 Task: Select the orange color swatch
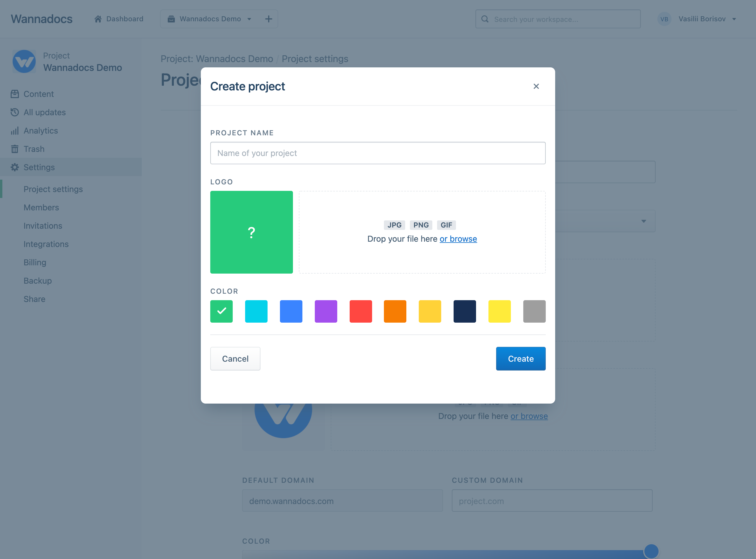[395, 311]
